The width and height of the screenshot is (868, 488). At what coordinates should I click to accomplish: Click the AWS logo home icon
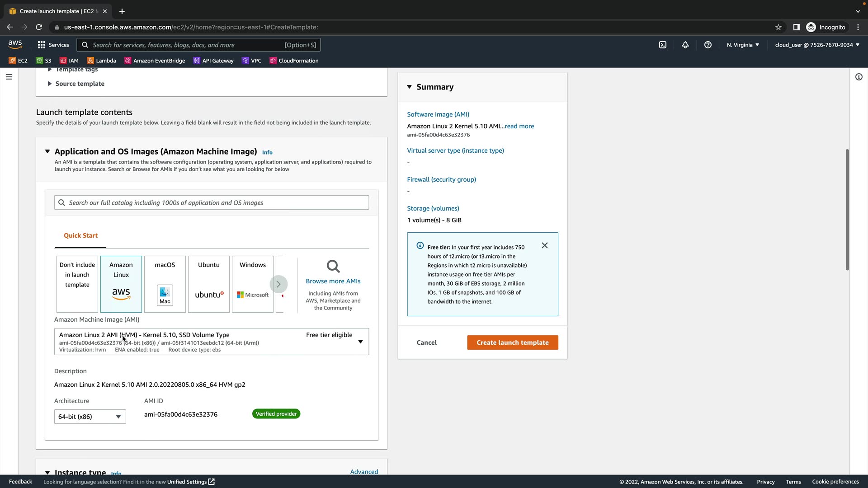(x=15, y=44)
